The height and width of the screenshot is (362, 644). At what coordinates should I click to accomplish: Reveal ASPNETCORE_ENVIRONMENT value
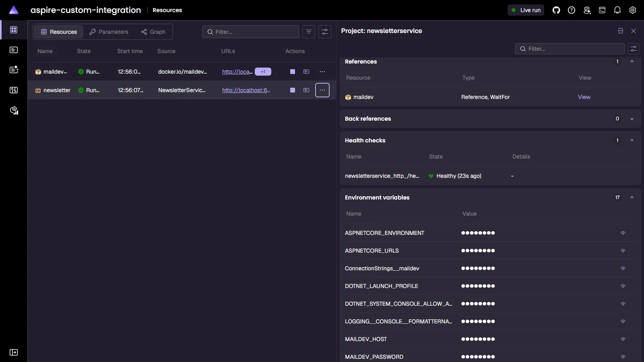623,233
